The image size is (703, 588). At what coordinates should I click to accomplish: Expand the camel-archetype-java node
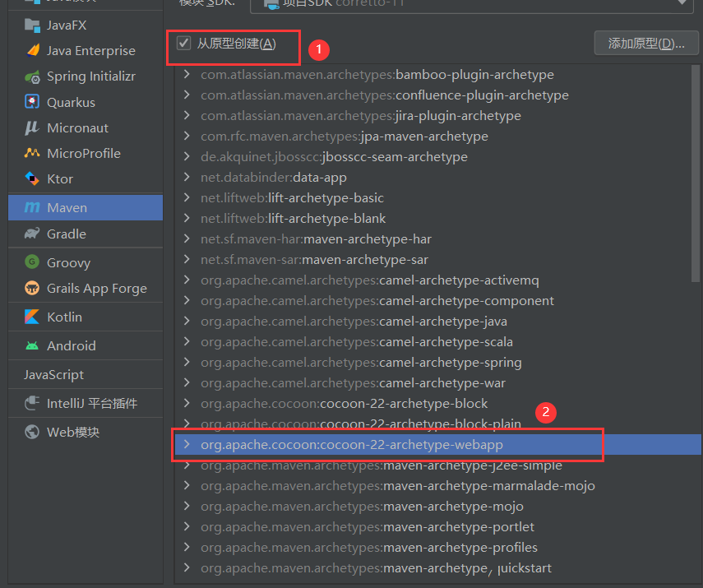tap(187, 321)
